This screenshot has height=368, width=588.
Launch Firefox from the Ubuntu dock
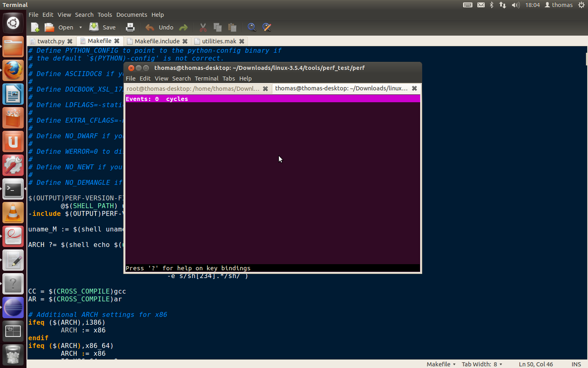pyautogui.click(x=13, y=70)
